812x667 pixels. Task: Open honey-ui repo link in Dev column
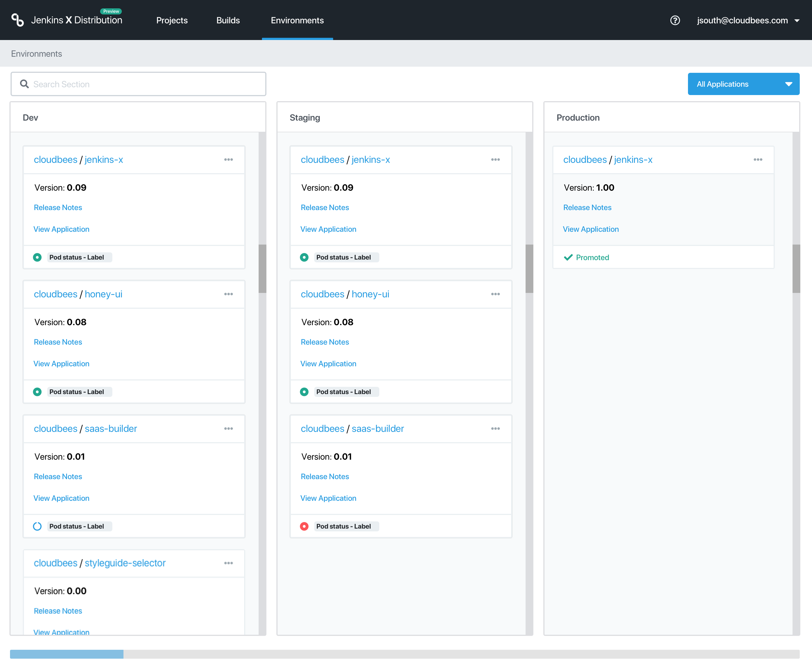103,294
